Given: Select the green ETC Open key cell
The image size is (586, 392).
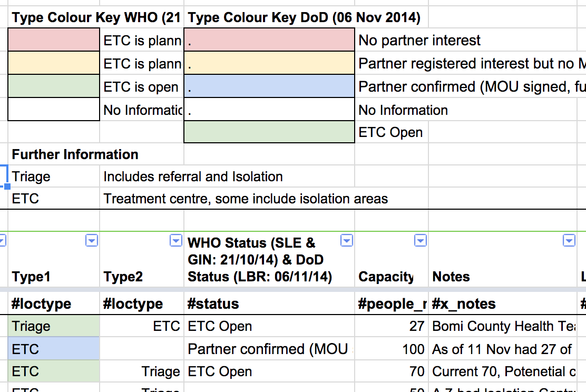Looking at the screenshot, I should 269,132.
